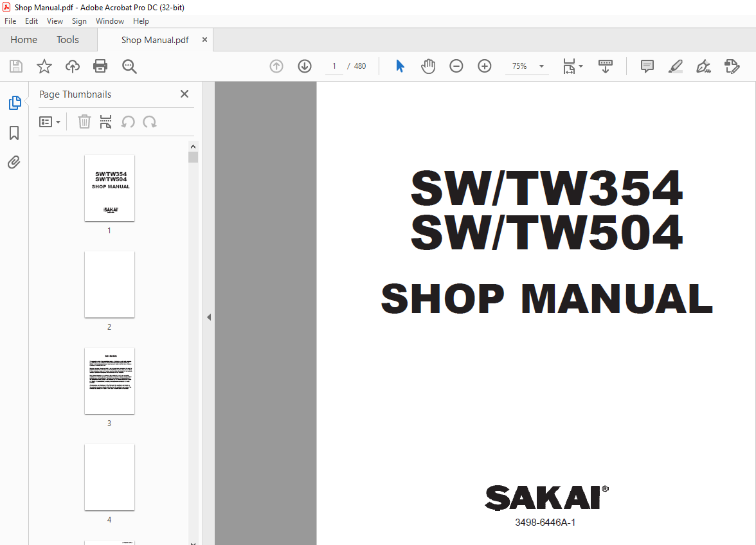The image size is (756, 545).
Task: Select the Highlight text pen tool
Action: (x=676, y=66)
